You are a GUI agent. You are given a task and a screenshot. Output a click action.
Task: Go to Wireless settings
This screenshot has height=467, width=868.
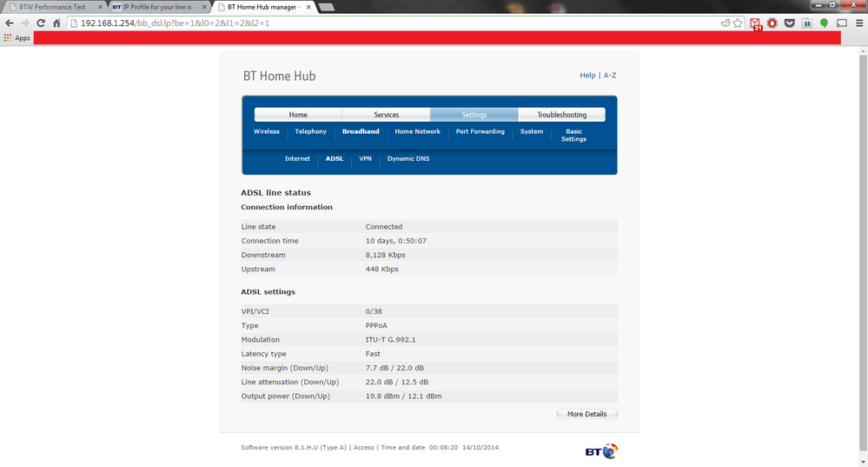pos(266,132)
